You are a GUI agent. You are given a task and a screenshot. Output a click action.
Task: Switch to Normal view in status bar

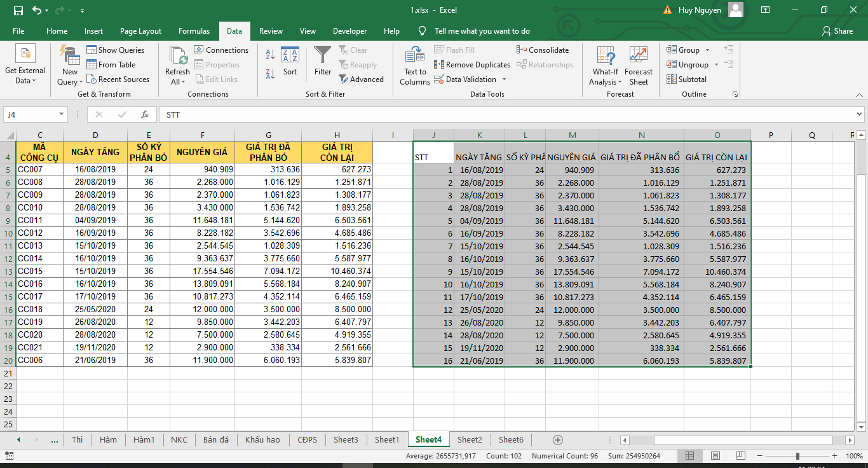tap(690, 456)
